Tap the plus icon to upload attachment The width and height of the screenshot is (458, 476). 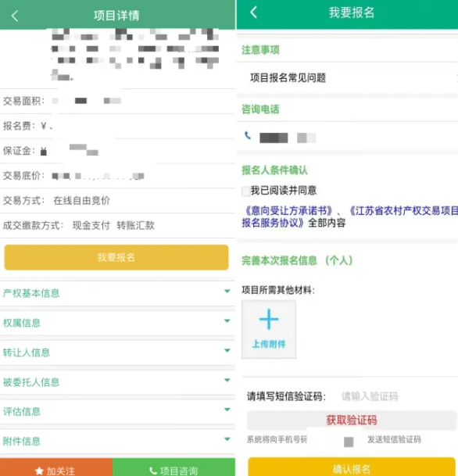pyautogui.click(x=269, y=319)
